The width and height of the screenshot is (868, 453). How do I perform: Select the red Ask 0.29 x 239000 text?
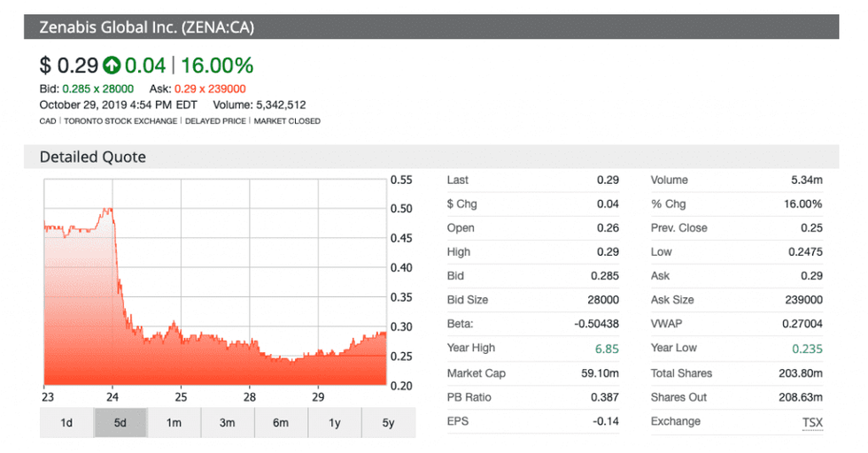210,88
